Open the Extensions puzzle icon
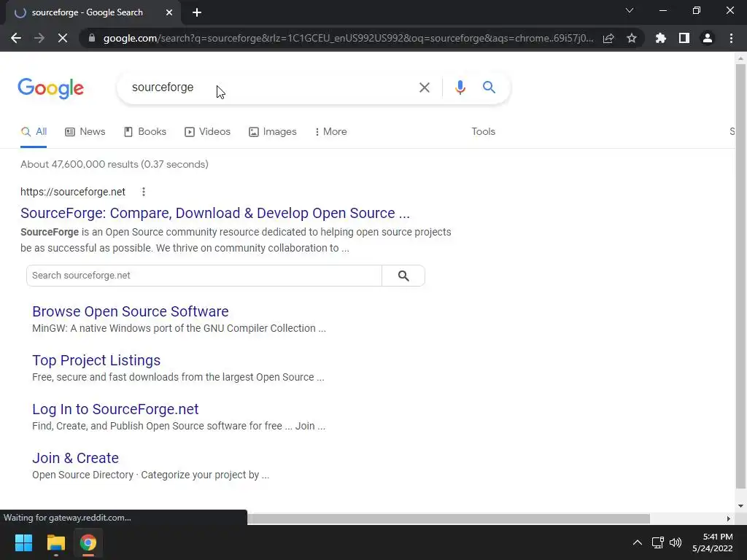 (661, 38)
